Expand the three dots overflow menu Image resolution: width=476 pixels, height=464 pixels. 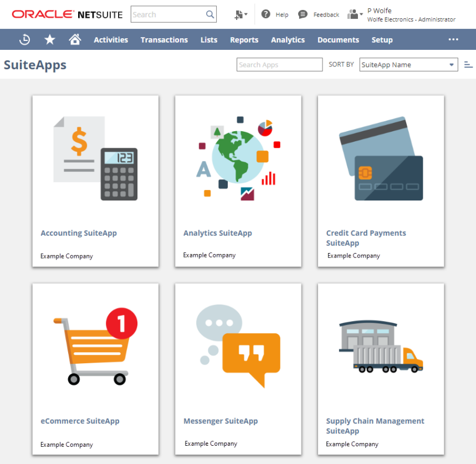tap(453, 40)
